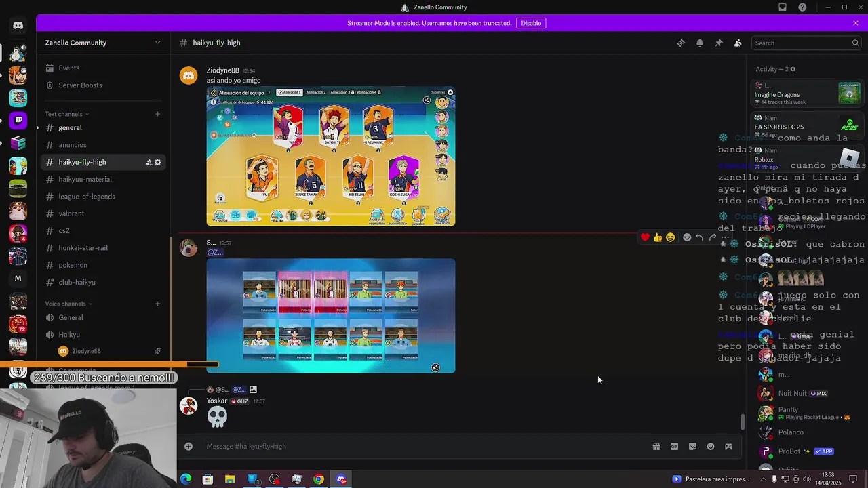
Task: Expand Zanello Community server dropdown
Action: tap(157, 43)
